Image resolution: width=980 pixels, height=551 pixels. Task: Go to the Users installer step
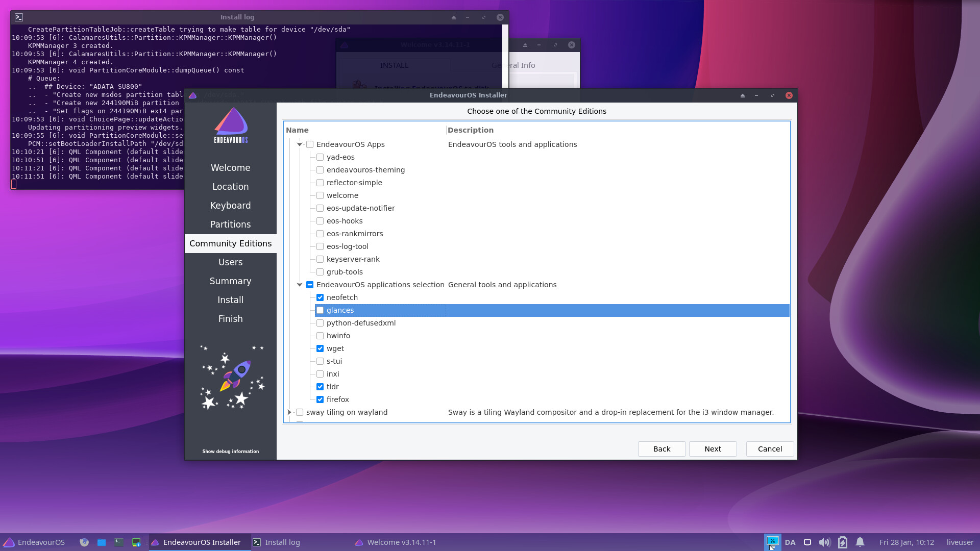(231, 262)
